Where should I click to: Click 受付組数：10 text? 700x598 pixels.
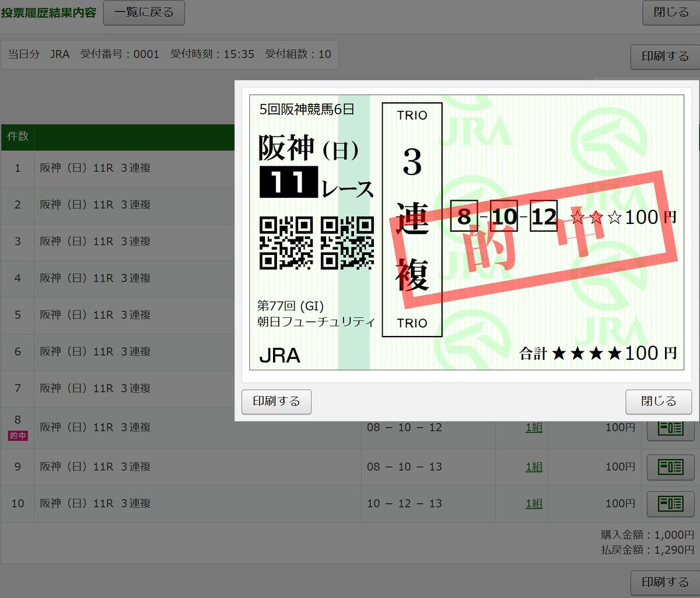tap(298, 54)
